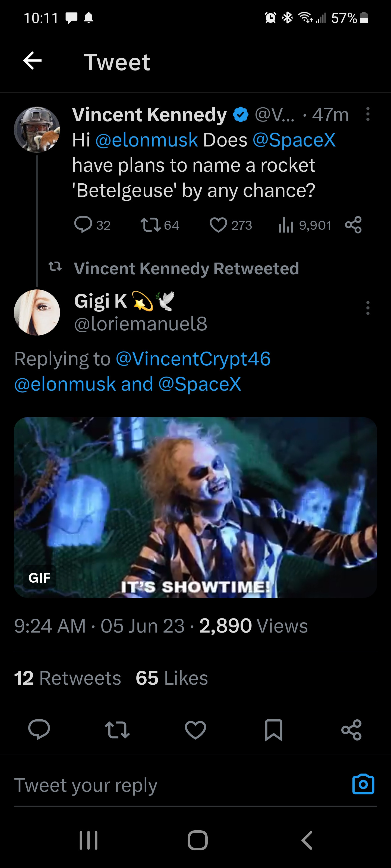Share Vincent Kennedy's tweet
The height and width of the screenshot is (868, 391).
coord(353,225)
